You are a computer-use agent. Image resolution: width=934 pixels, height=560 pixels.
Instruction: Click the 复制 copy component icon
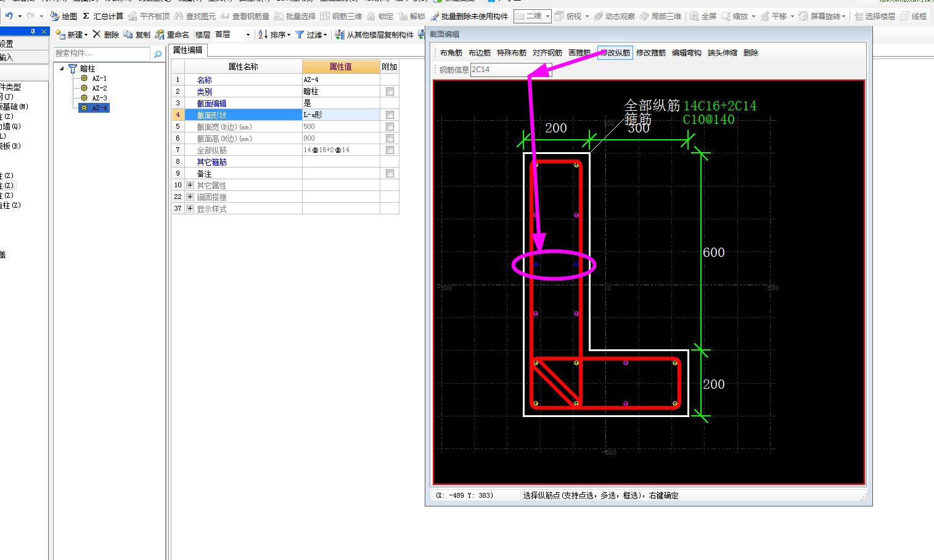click(128, 34)
